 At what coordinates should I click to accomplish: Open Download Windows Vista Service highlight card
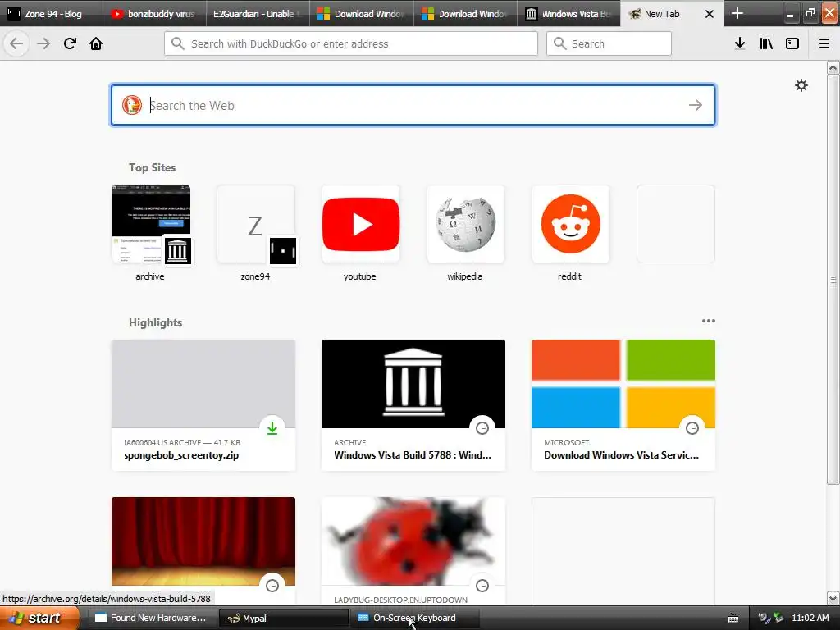pyautogui.click(x=623, y=405)
